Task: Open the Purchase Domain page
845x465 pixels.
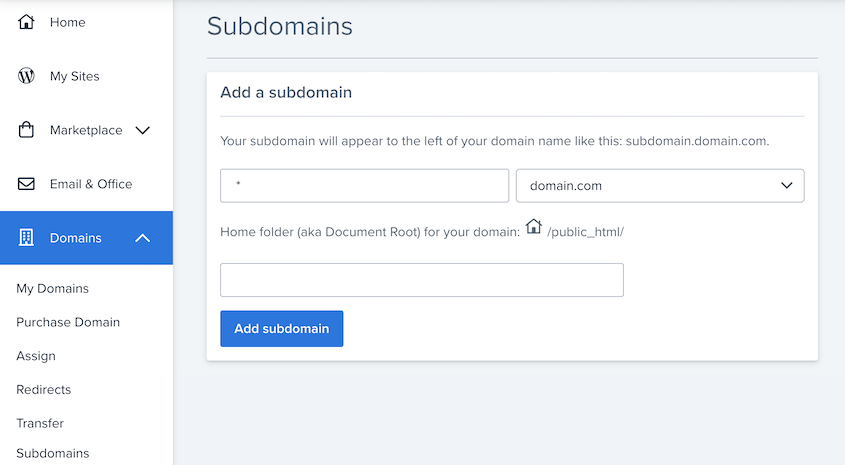Action: 68,322
